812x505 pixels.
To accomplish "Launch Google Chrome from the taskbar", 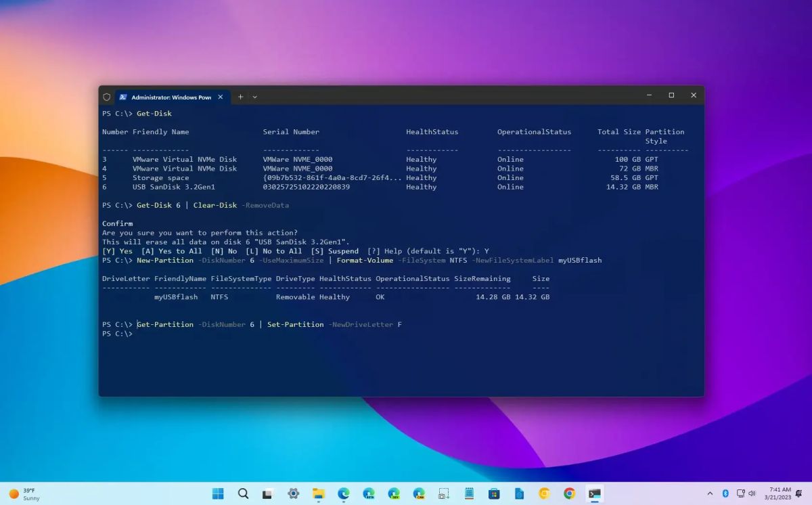I will 570,493.
